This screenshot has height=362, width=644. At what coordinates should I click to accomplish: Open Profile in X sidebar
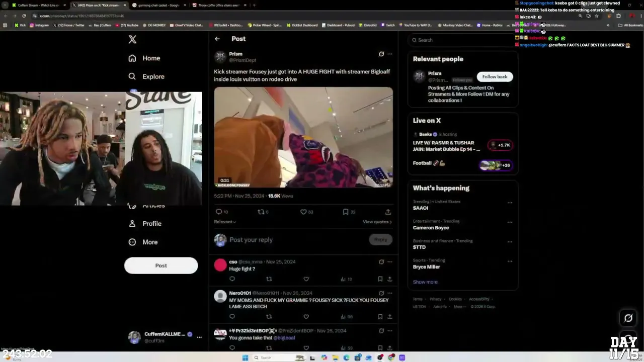145,224
